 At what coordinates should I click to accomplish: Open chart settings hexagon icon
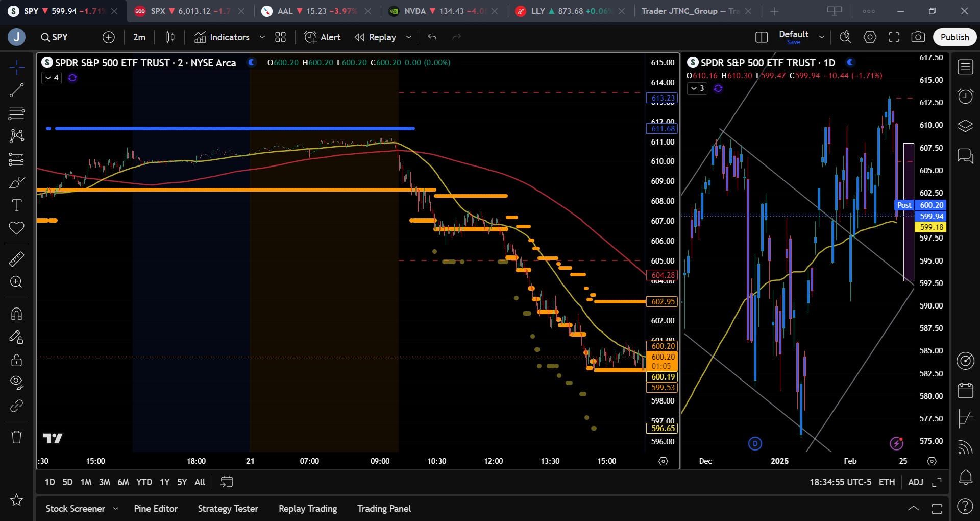click(x=870, y=37)
